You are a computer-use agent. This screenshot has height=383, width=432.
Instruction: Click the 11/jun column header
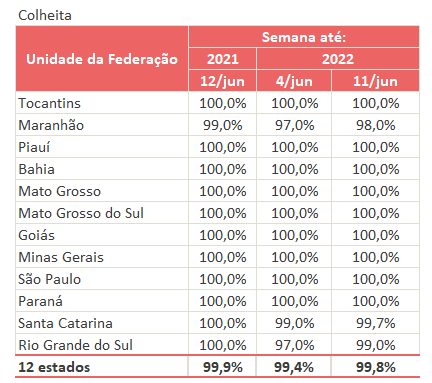point(375,81)
